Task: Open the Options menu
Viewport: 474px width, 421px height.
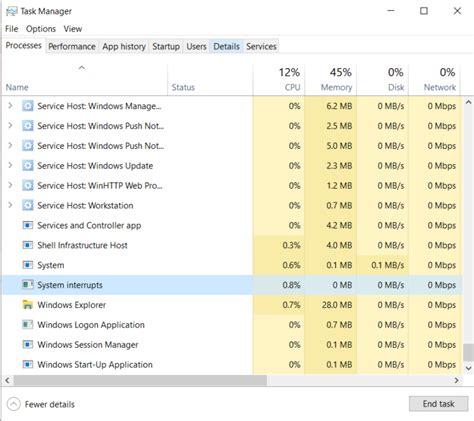Action: point(41,29)
